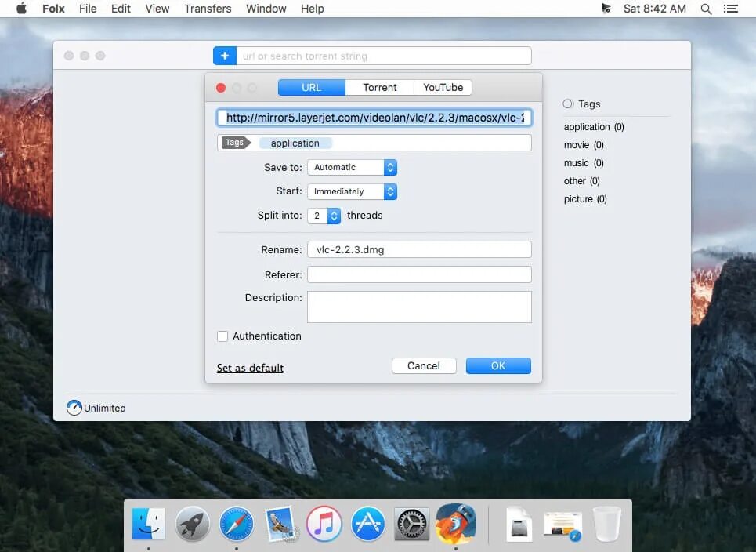The height and width of the screenshot is (552, 756).
Task: Click the Folx fox rocket Dock icon
Action: pos(456,522)
